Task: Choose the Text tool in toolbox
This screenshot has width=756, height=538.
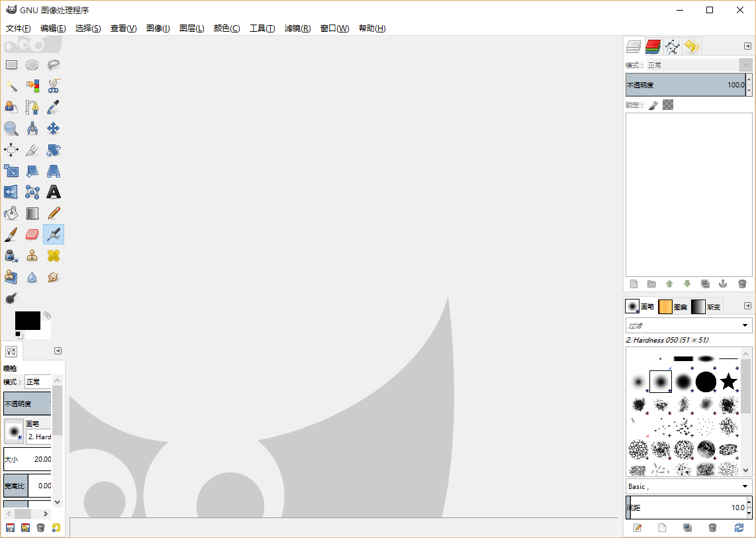Action: pyautogui.click(x=54, y=192)
